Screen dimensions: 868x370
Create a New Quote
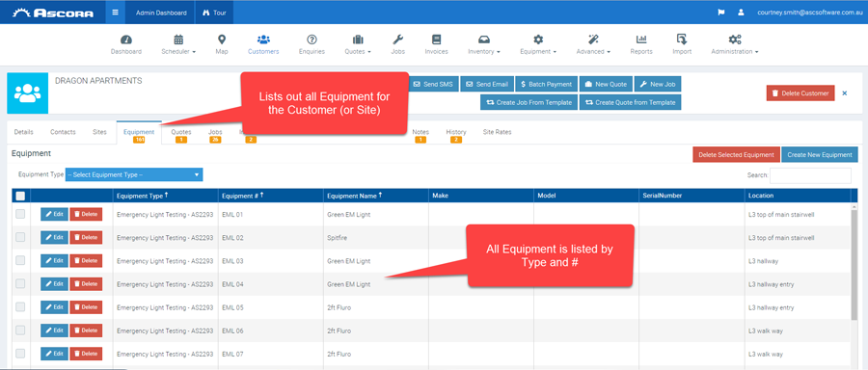(607, 84)
